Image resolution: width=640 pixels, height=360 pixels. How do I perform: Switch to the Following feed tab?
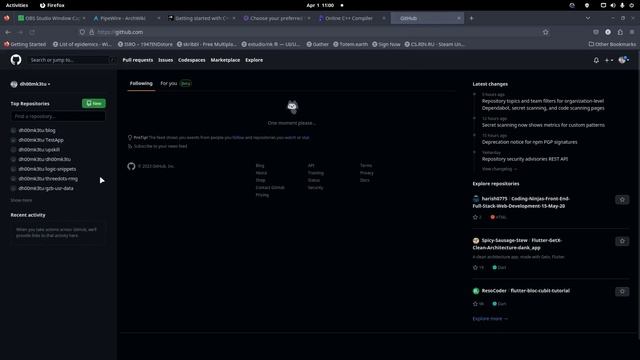coord(141,83)
